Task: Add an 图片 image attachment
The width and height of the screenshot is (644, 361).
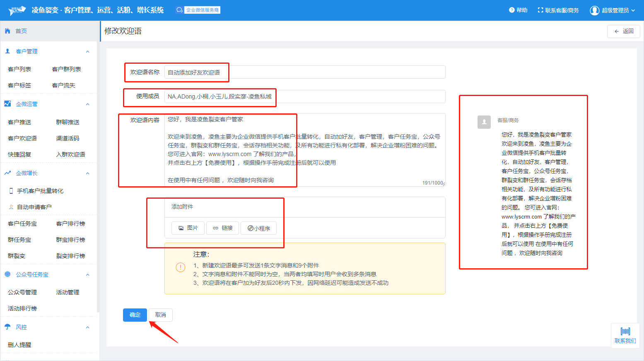Action: pos(188,228)
